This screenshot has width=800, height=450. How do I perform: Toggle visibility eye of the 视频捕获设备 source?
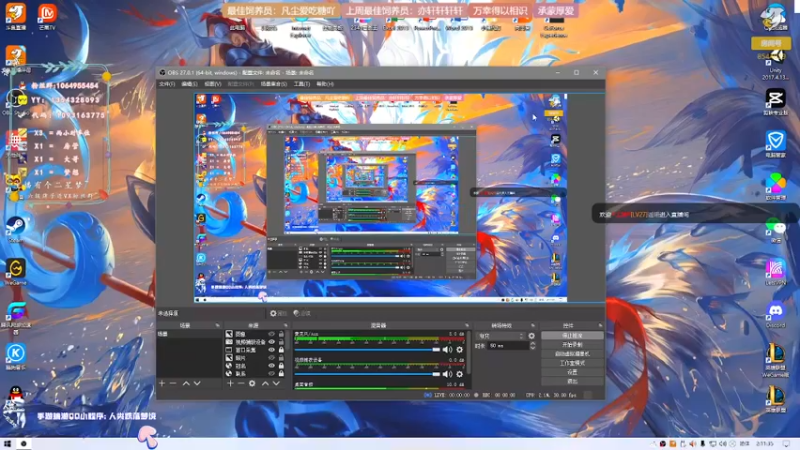click(271, 342)
